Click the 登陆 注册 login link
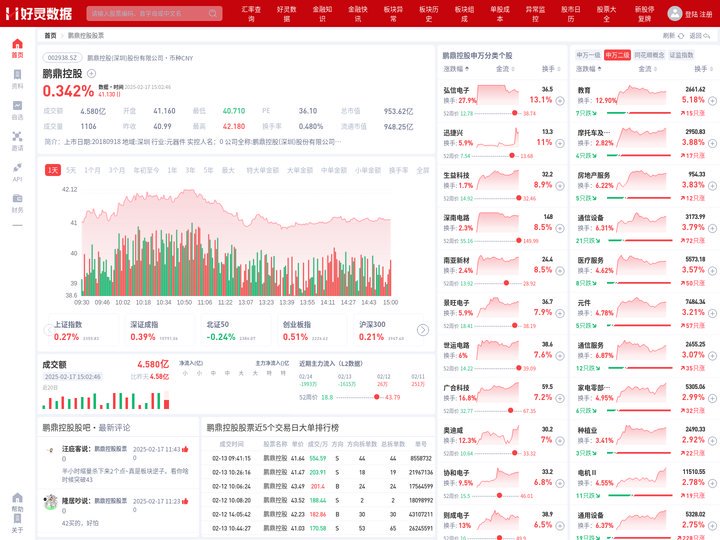 tap(698, 14)
